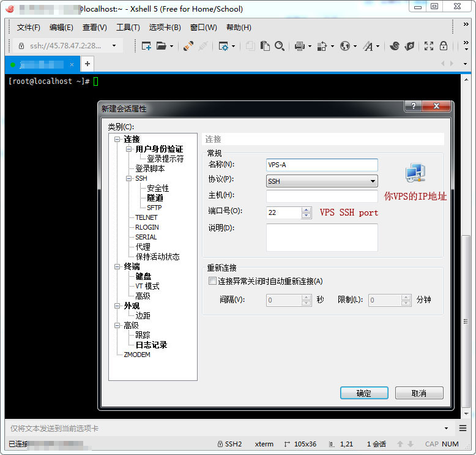This screenshot has height=455, width=476.
Task: Click the 主机(H) host input field
Action: pyautogui.click(x=322, y=197)
